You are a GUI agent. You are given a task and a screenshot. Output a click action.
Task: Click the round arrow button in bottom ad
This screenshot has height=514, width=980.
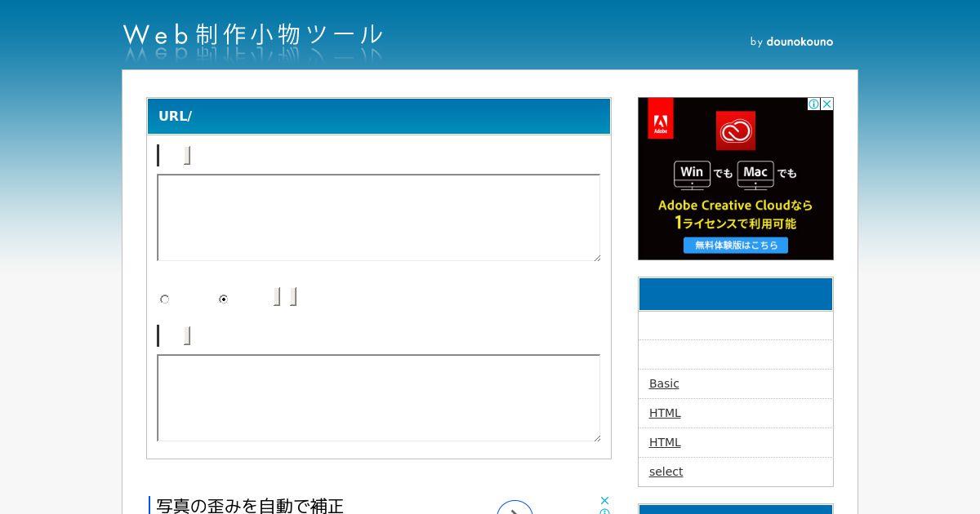pyautogui.click(x=514, y=509)
